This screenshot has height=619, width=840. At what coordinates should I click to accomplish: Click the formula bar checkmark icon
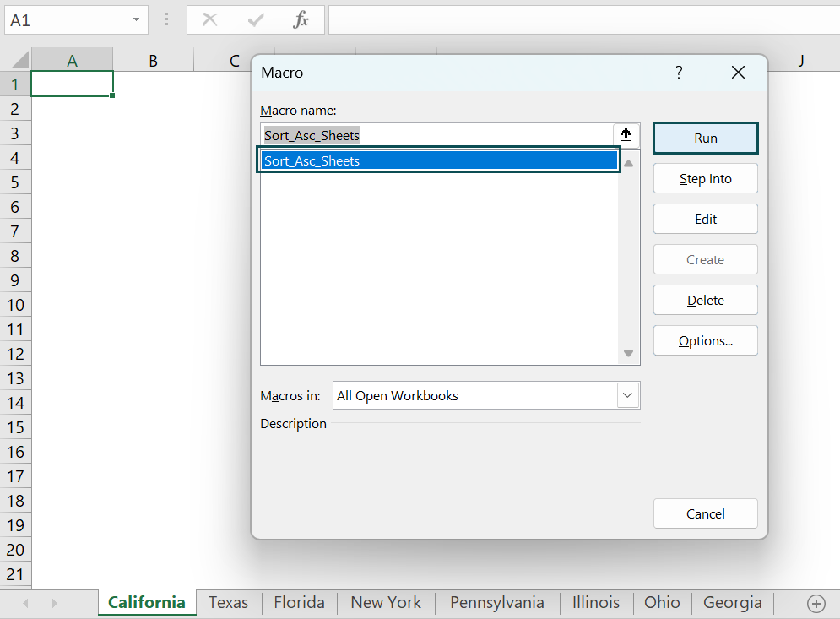256,20
